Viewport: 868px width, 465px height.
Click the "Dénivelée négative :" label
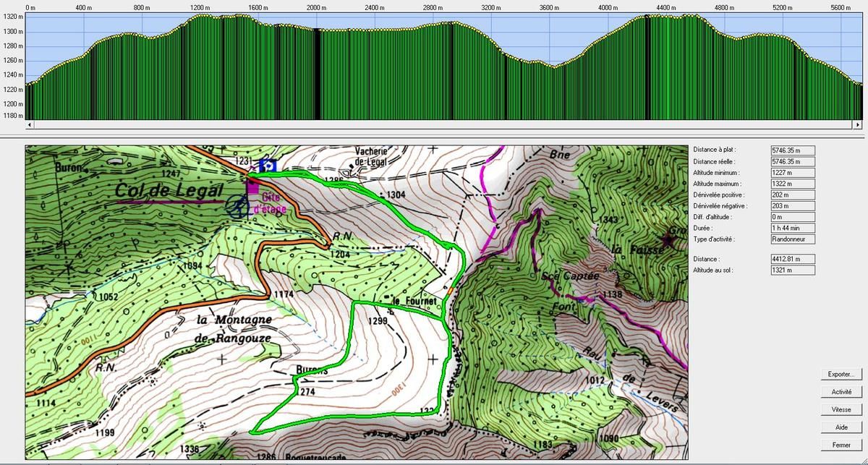pos(719,206)
